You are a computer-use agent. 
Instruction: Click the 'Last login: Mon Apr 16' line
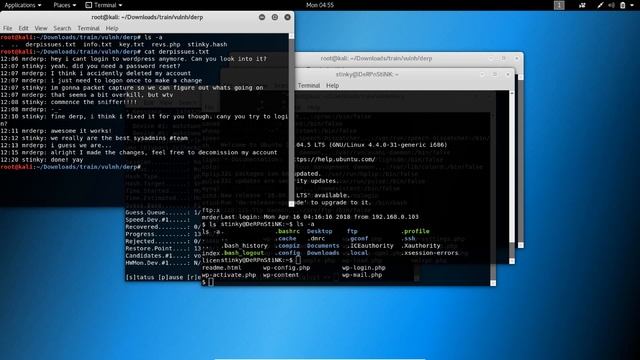point(319,217)
